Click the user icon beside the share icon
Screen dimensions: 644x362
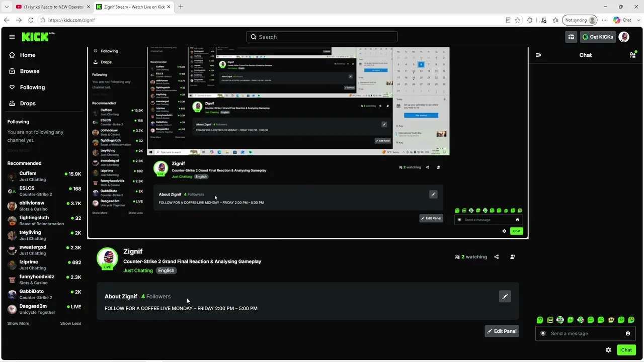(x=513, y=257)
